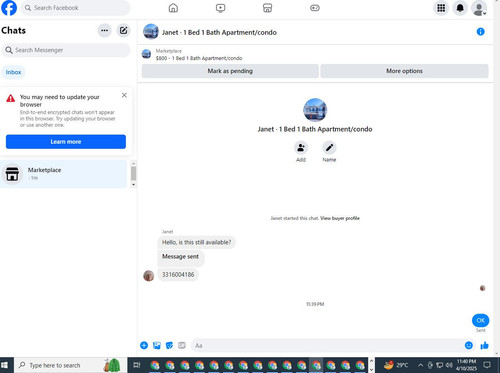Open the sticker picker icon
500x373 pixels.
point(169,345)
